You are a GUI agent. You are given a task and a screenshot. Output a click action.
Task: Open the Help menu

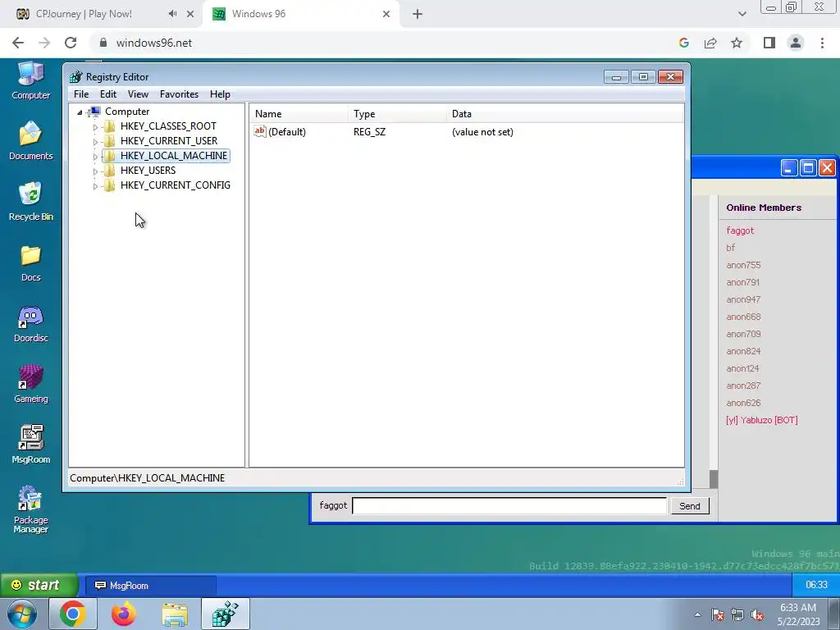[220, 94]
